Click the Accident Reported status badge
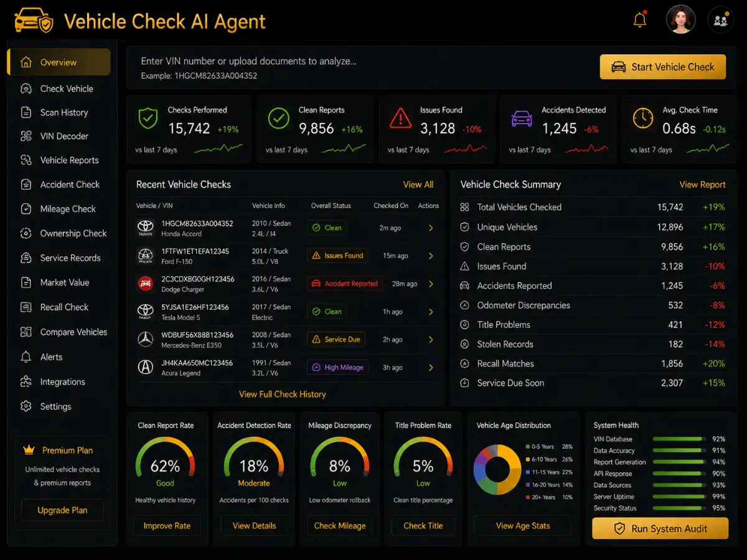 click(x=344, y=284)
